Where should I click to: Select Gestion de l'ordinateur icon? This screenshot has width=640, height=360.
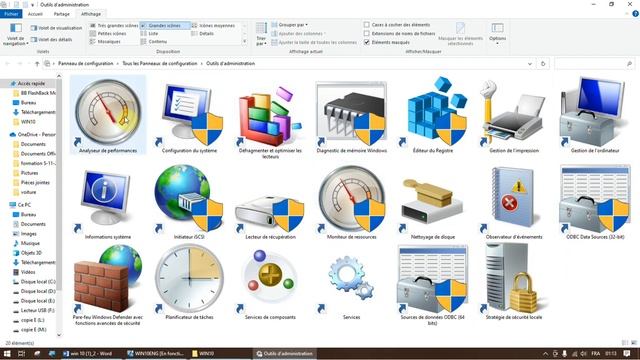(595, 112)
